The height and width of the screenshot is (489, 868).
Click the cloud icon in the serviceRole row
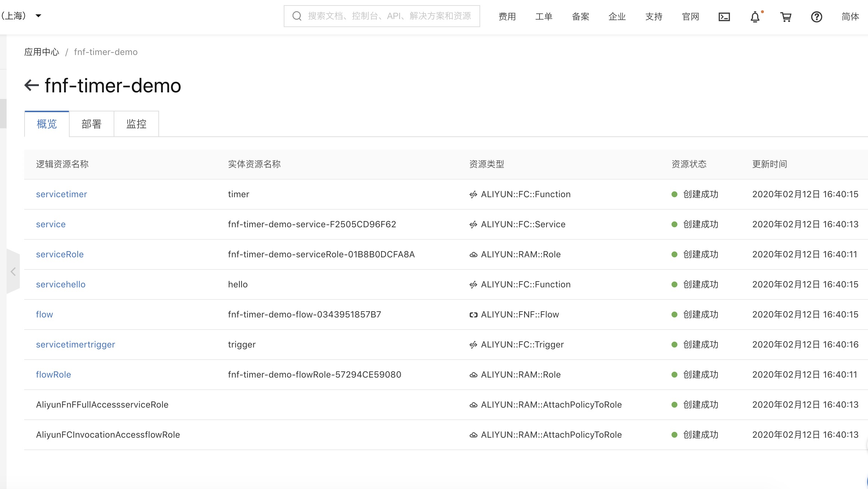pos(473,254)
